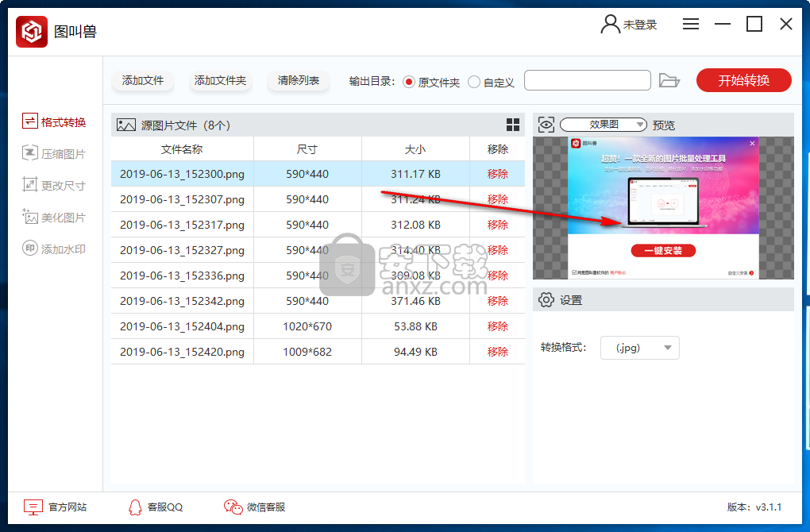Click the 更改尺寸 sidebar icon
This screenshot has width=810, height=532.
click(x=30, y=185)
